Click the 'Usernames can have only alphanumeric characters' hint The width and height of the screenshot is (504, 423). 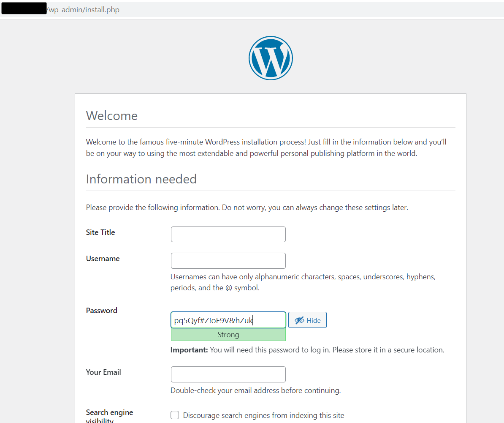(303, 282)
